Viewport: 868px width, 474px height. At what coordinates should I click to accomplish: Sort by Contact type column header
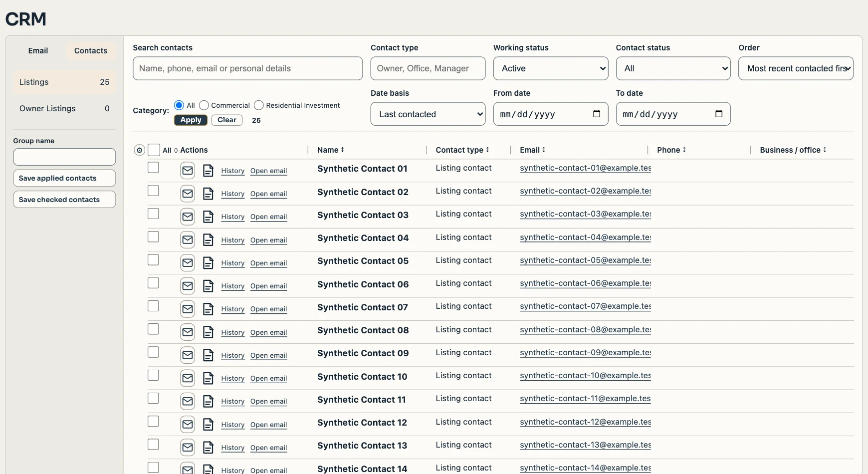tap(462, 150)
